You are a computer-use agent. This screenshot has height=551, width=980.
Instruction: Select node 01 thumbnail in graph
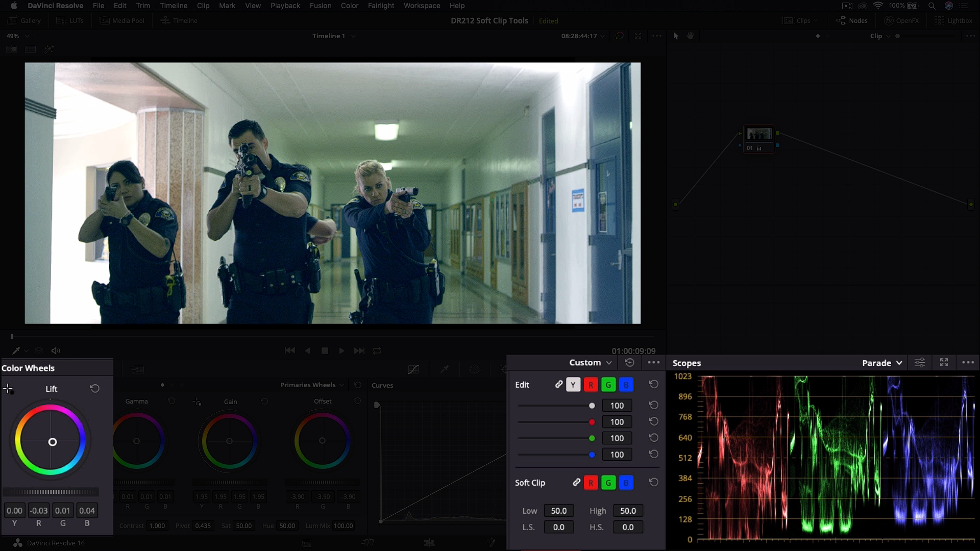[759, 134]
